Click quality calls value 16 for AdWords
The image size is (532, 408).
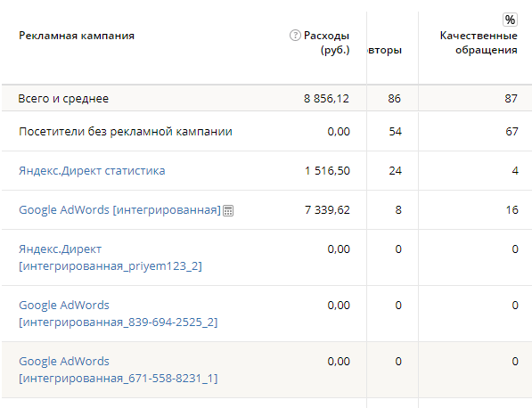coord(512,210)
